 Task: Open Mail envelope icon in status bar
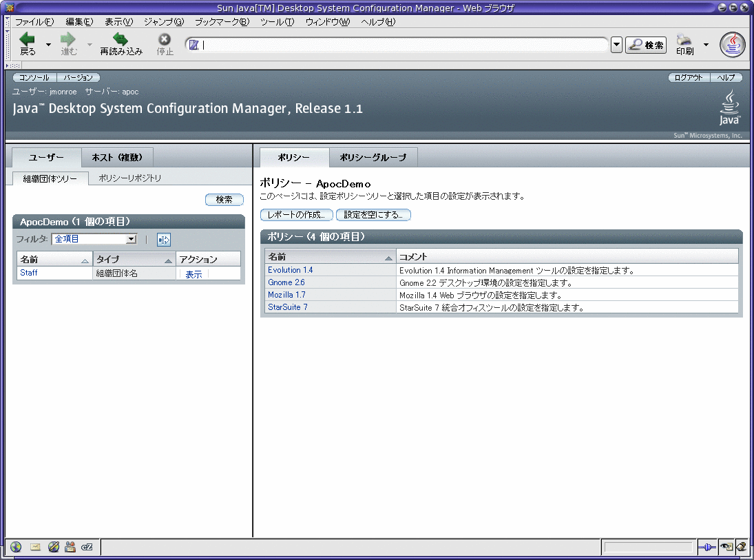point(35,546)
